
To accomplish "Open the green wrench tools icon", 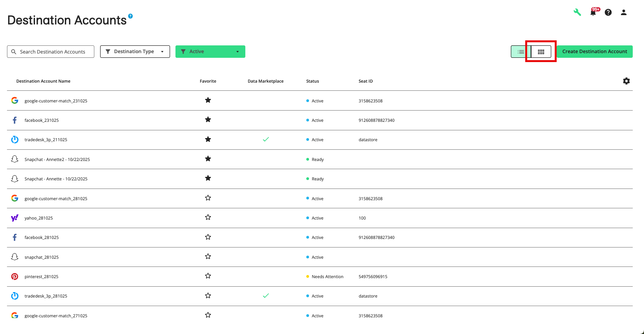I will coord(577,12).
